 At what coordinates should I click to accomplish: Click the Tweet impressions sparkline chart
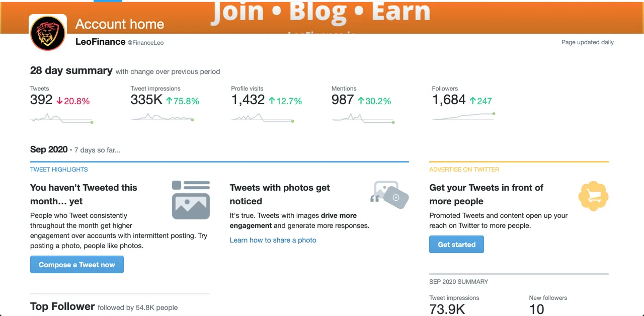162,118
